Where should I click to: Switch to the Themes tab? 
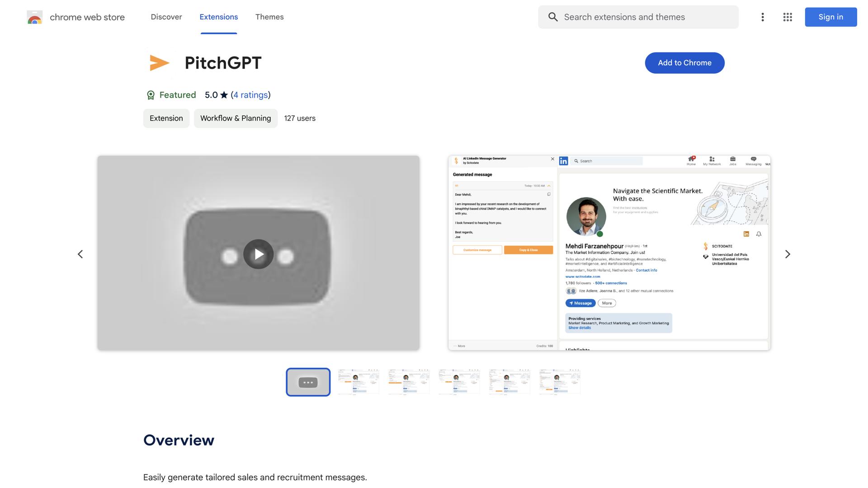point(269,17)
